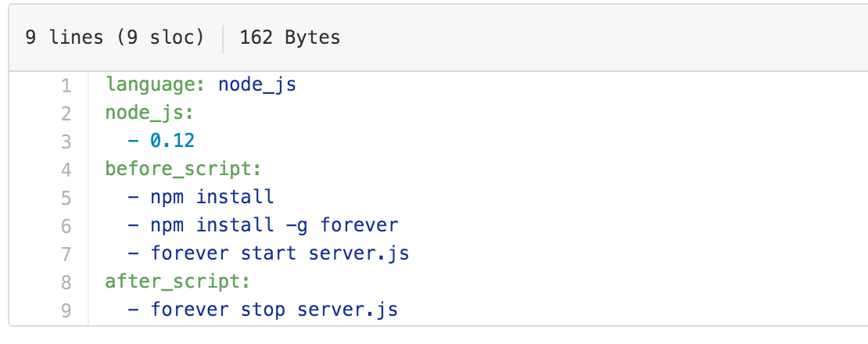868x344 pixels.
Task: Click the 'node_js:' key on line 2
Action: click(149, 113)
